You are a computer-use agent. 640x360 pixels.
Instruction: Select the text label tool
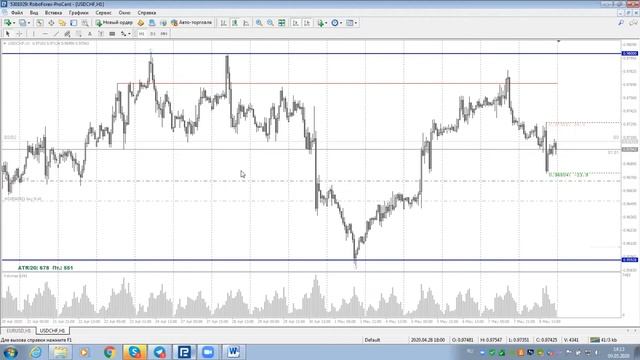(101, 34)
